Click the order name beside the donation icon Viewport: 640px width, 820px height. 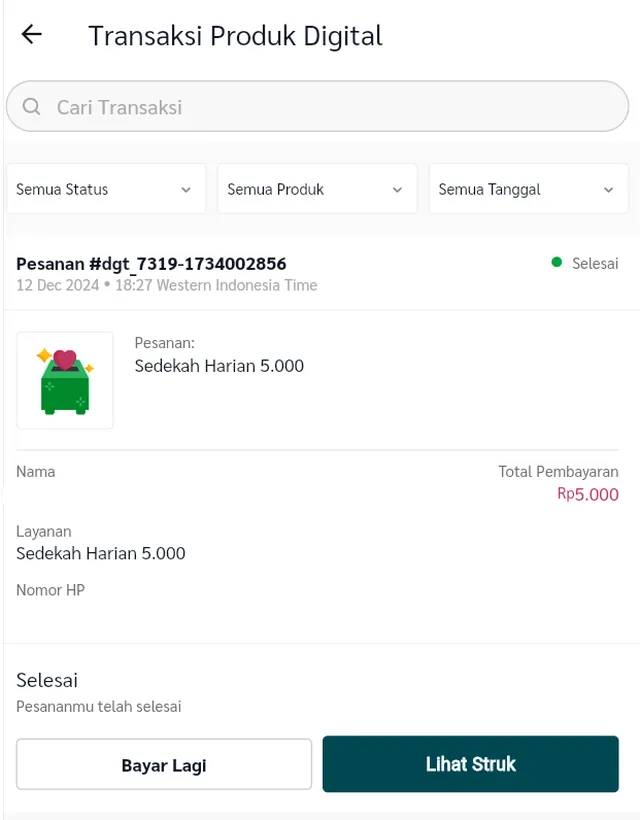coord(219,366)
